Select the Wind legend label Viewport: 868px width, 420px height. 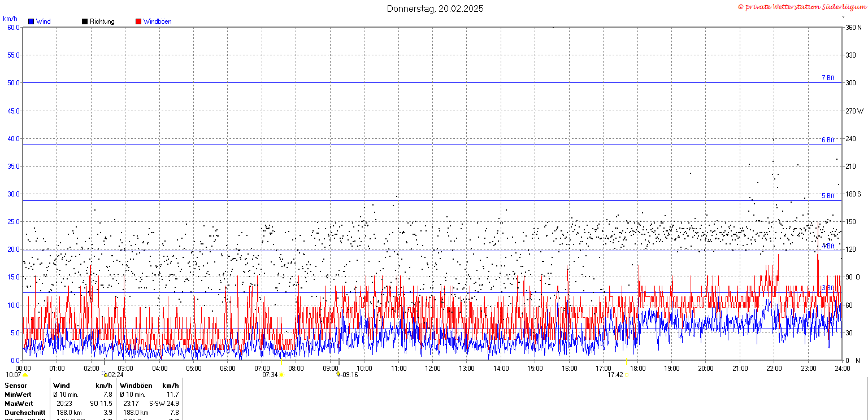coord(43,21)
